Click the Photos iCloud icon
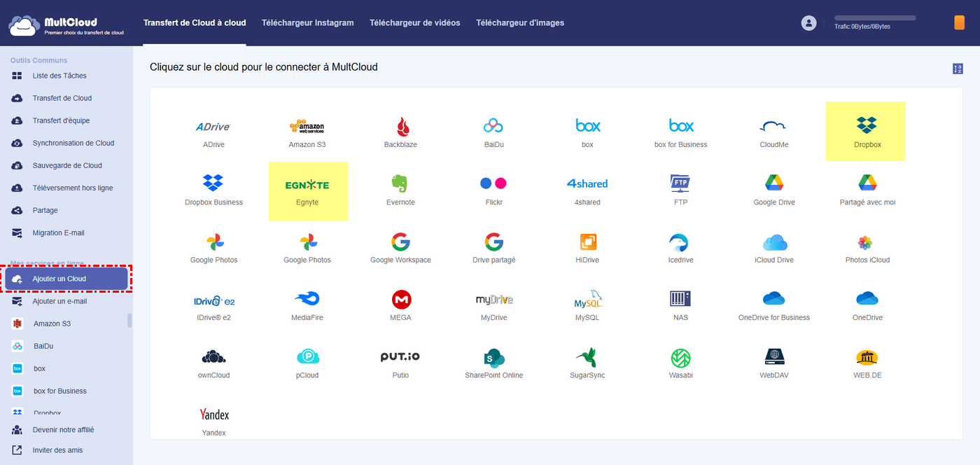This screenshot has width=980, height=465. click(865, 243)
